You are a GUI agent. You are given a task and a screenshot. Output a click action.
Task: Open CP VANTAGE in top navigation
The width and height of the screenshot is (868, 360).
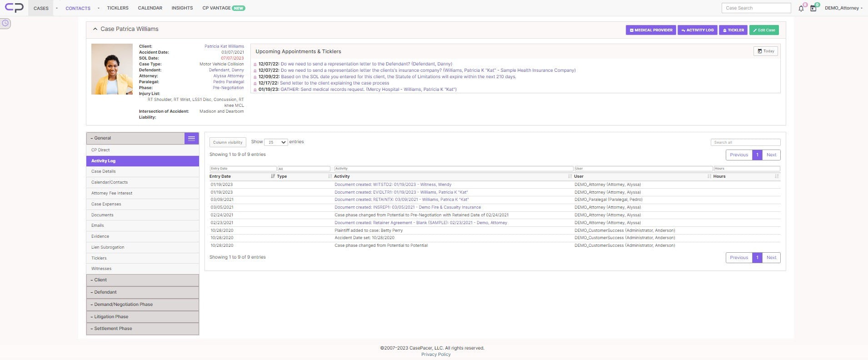click(x=224, y=8)
